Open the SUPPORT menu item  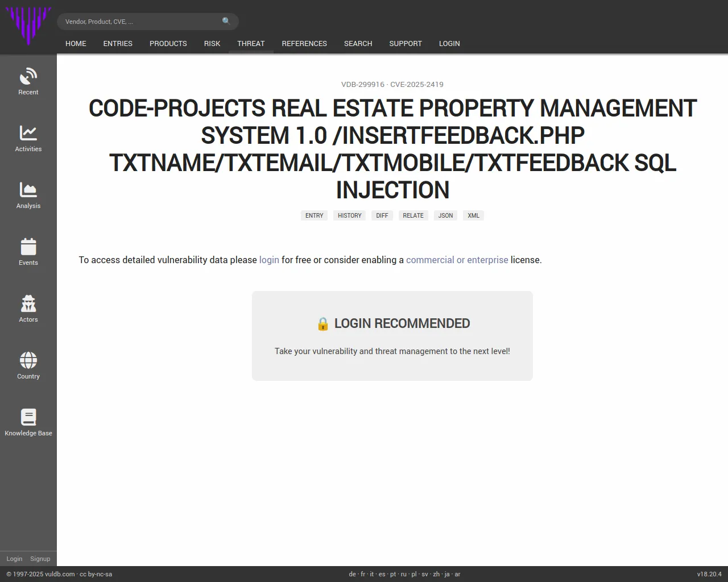pyautogui.click(x=406, y=43)
